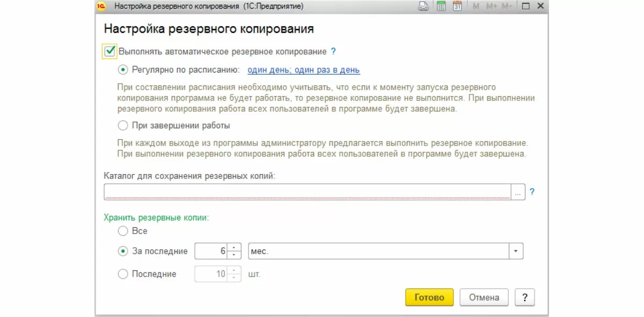Open the calendar icon showing 31
644x317 pixels.
pos(457,6)
